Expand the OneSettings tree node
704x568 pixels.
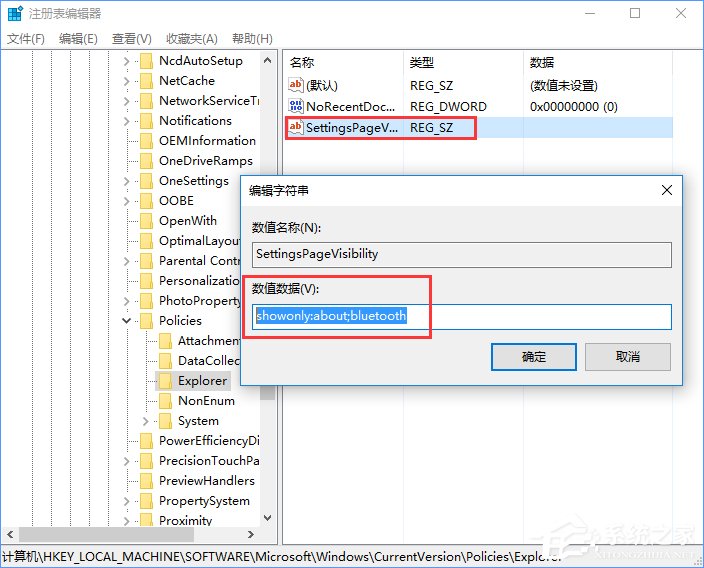(127, 181)
